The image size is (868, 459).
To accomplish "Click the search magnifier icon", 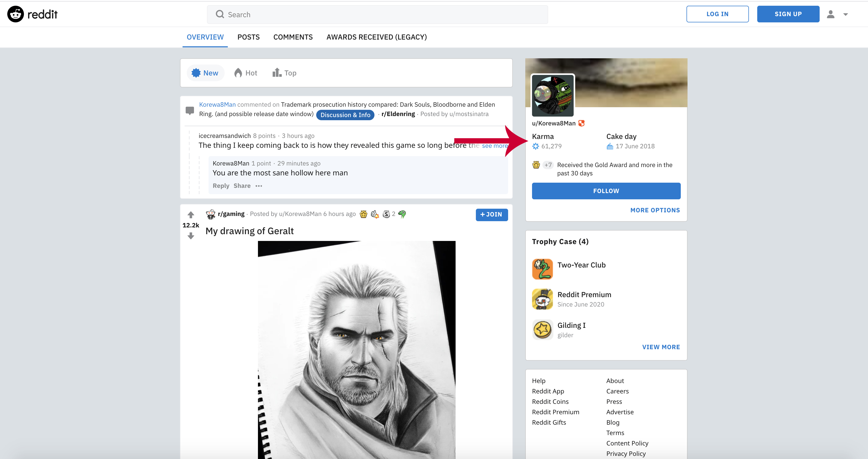I will [220, 14].
